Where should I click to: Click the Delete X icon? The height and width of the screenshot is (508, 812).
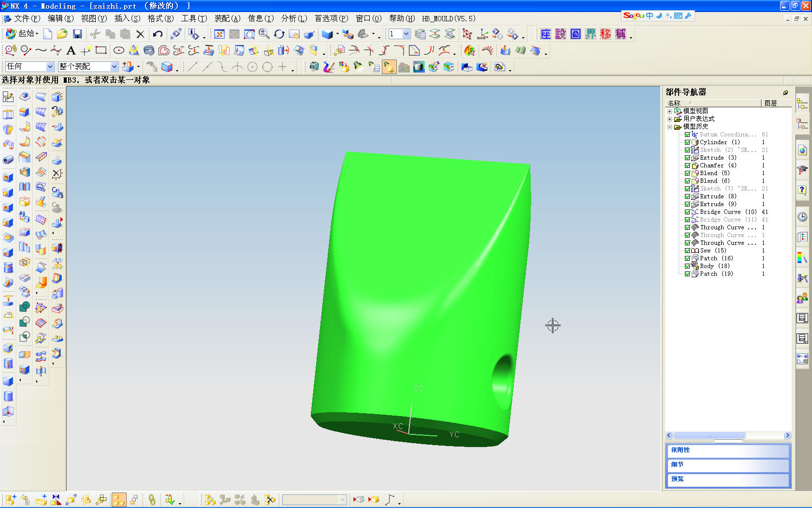[140, 34]
